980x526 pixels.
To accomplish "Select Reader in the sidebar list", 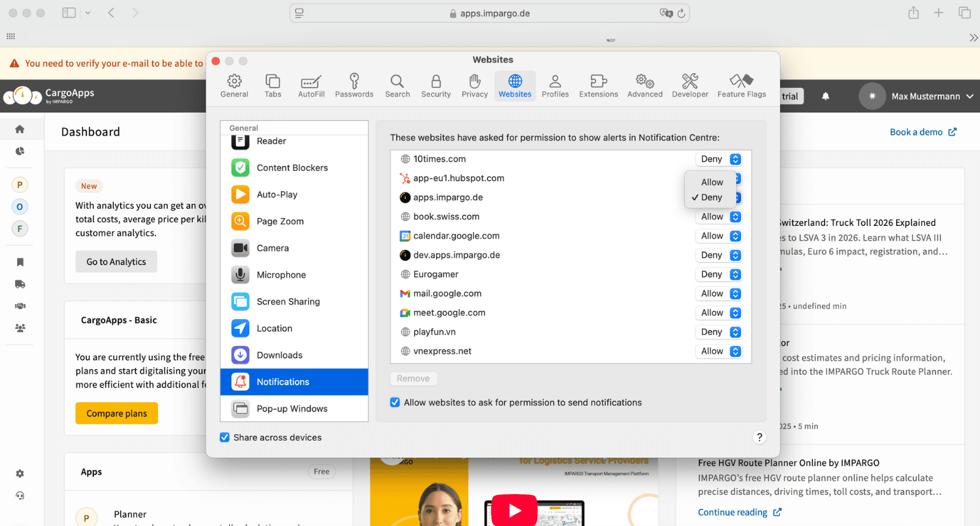I will (x=294, y=141).
